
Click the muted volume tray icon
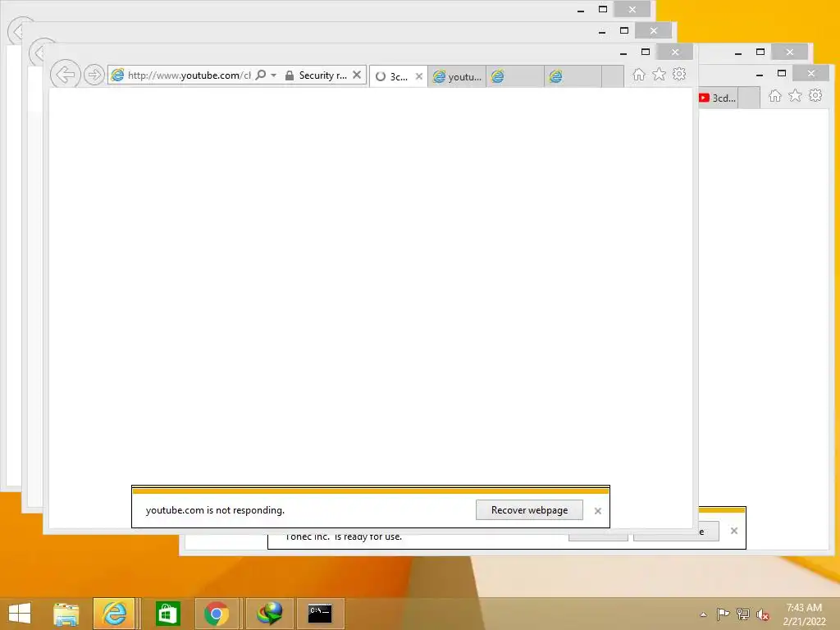coord(763,614)
